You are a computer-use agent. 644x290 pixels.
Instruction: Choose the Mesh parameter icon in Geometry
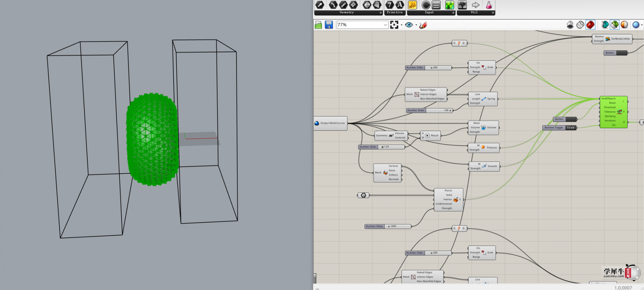pos(377,5)
